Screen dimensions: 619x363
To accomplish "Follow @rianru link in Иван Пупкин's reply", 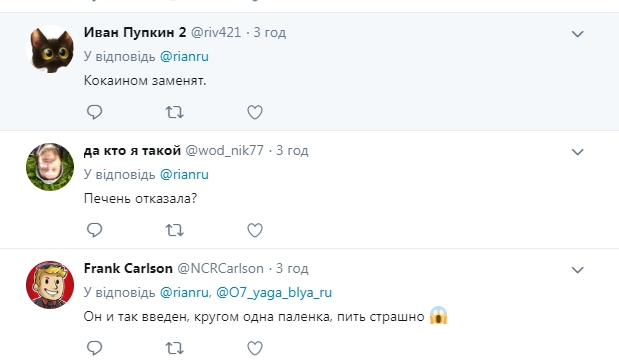I will (184, 56).
